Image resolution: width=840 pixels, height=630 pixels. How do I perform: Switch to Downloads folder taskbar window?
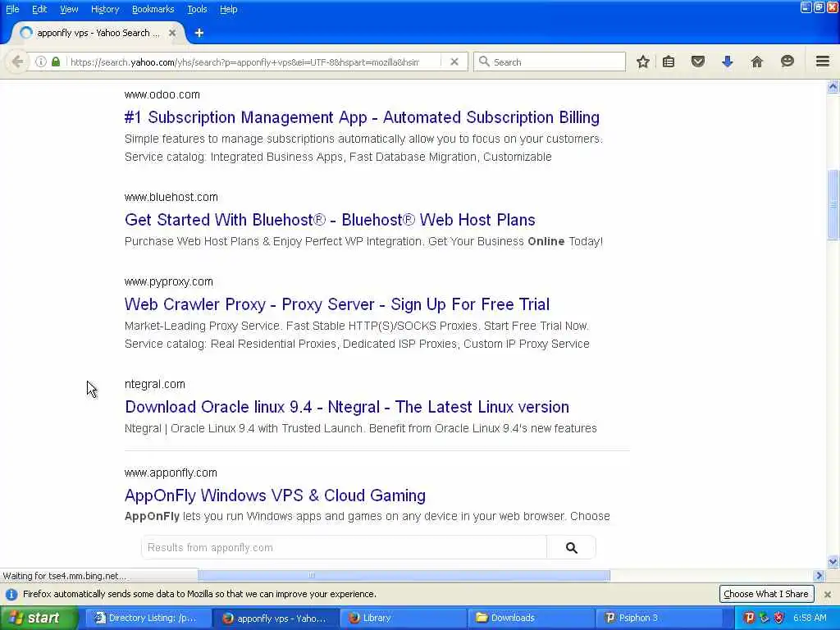532,618
